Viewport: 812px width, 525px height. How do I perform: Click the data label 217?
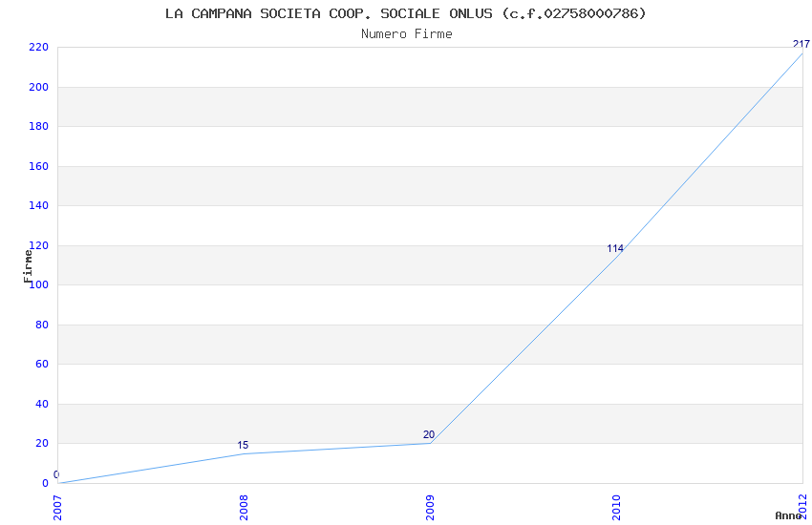point(801,45)
